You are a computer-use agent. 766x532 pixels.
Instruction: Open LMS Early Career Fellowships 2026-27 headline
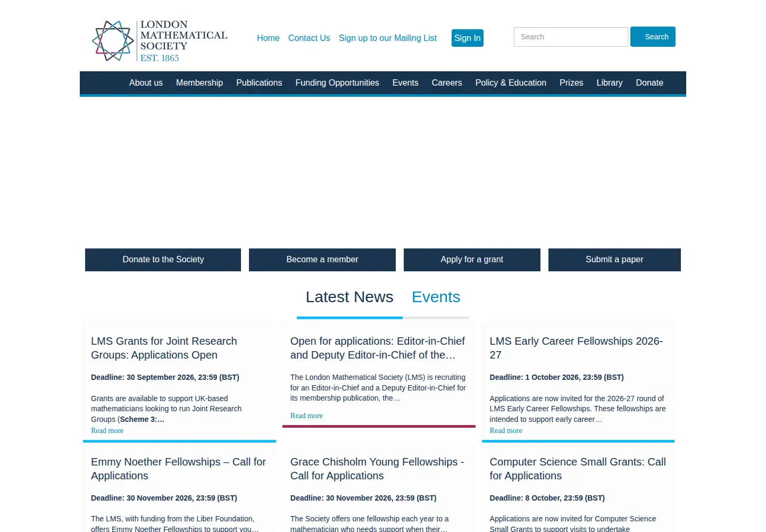[576, 348]
